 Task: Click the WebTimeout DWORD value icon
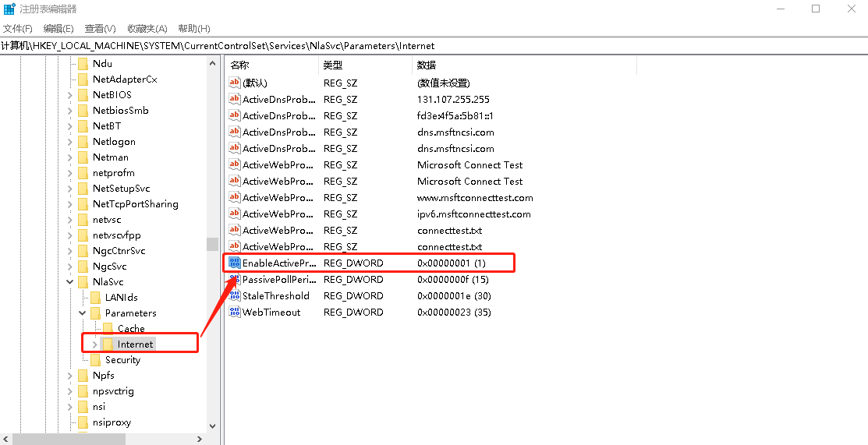[235, 313]
